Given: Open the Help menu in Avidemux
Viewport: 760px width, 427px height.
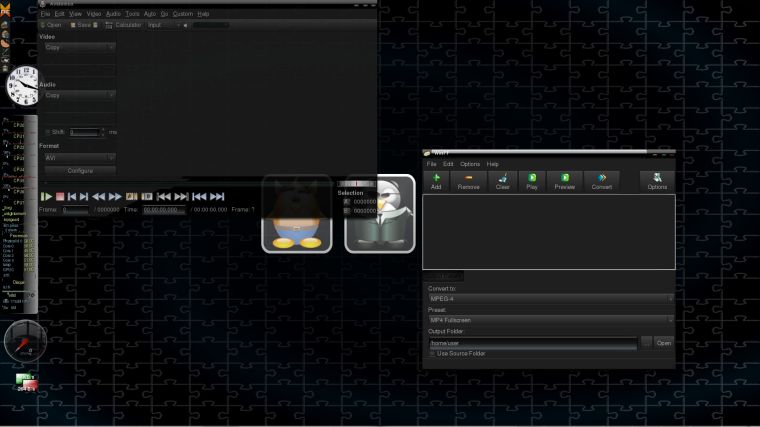Looking at the screenshot, I should point(204,14).
